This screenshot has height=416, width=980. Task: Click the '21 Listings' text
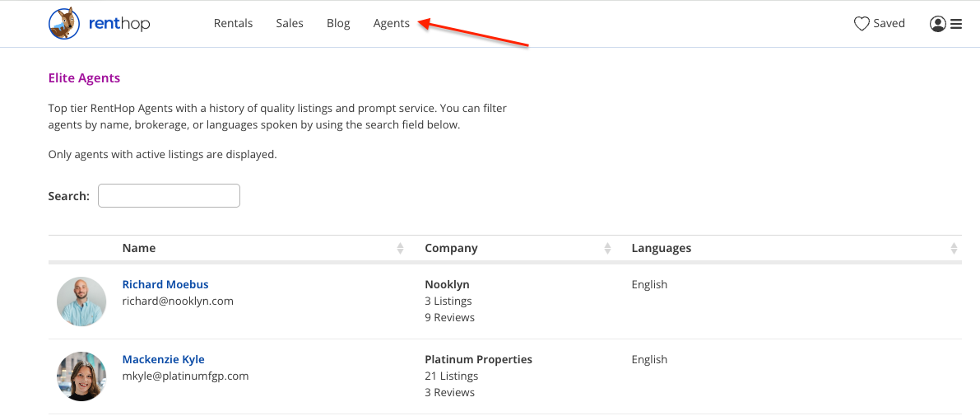[x=451, y=376]
